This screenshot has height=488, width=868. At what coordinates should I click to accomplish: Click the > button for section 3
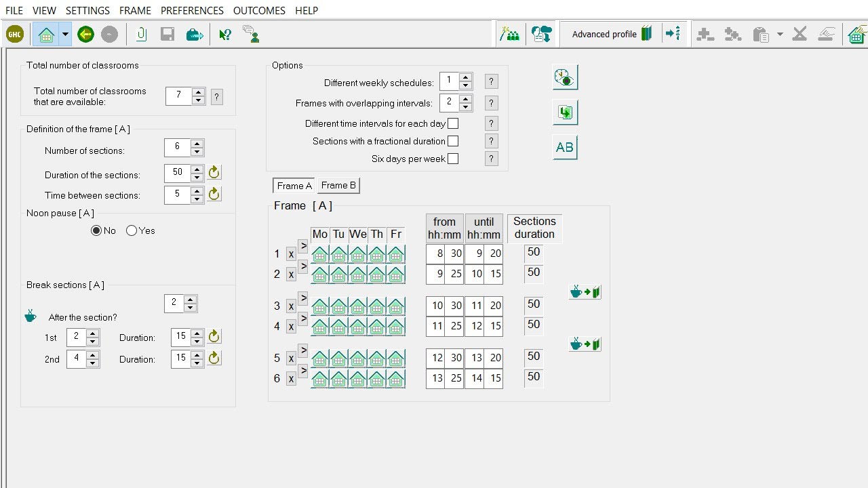click(303, 298)
